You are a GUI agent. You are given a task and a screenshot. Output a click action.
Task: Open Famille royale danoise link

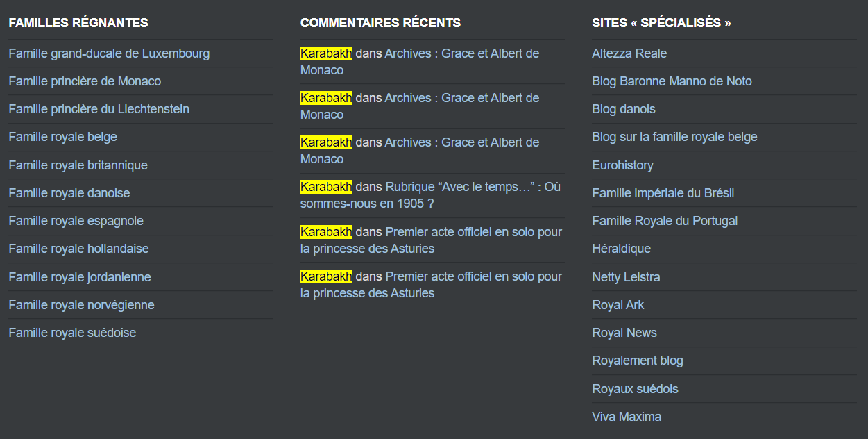point(69,193)
